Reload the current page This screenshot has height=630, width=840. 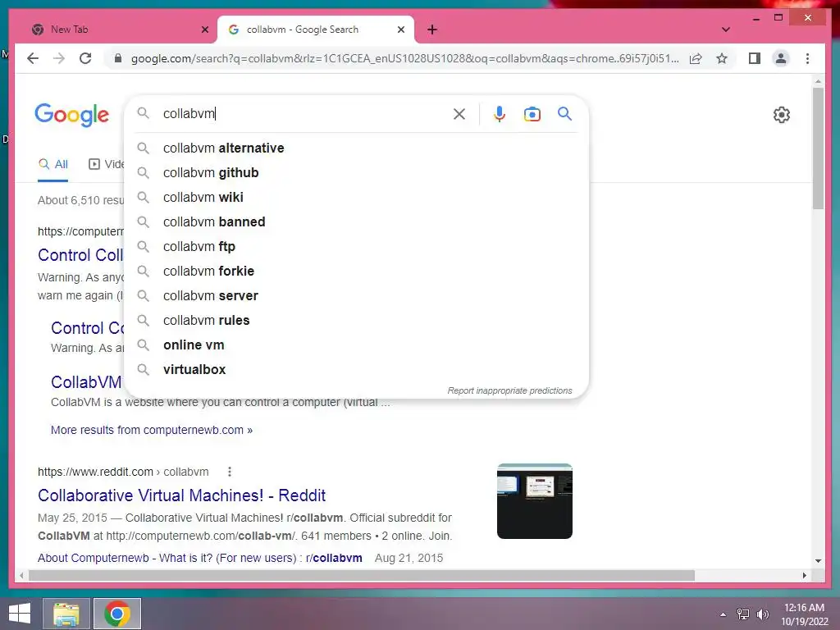pos(85,58)
